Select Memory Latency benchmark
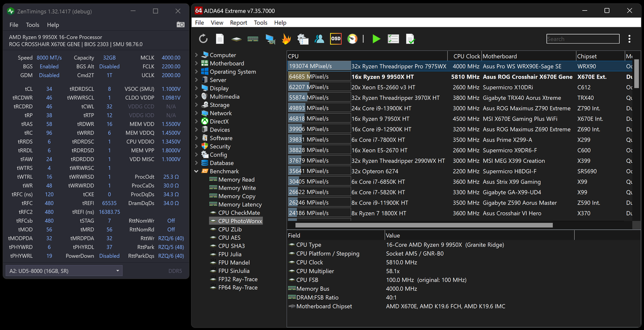 (240, 205)
